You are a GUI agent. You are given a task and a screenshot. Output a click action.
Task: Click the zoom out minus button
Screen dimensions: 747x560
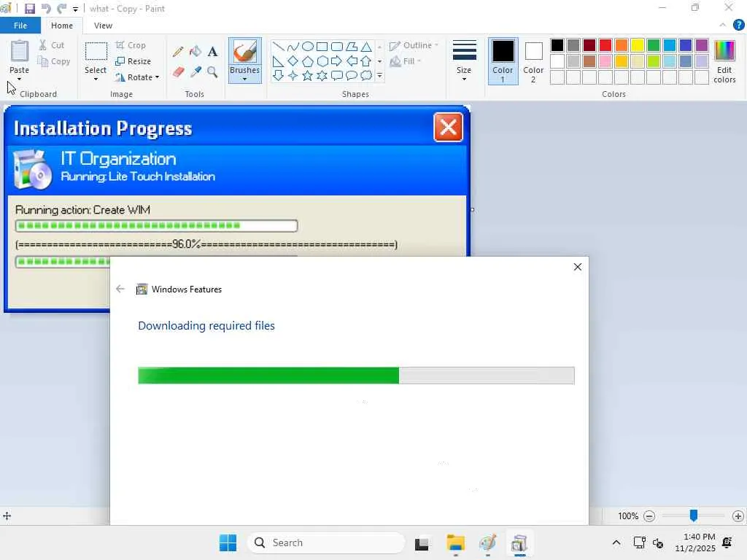(649, 516)
